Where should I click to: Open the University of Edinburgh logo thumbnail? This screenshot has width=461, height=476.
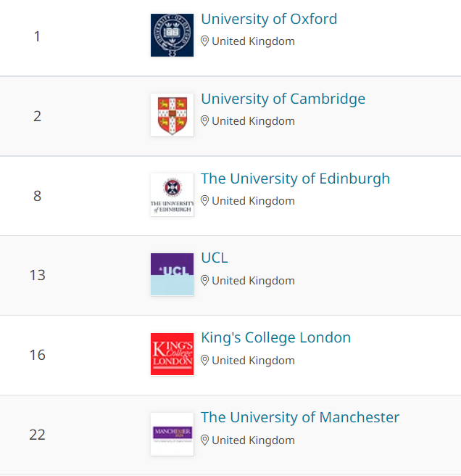coord(172,195)
